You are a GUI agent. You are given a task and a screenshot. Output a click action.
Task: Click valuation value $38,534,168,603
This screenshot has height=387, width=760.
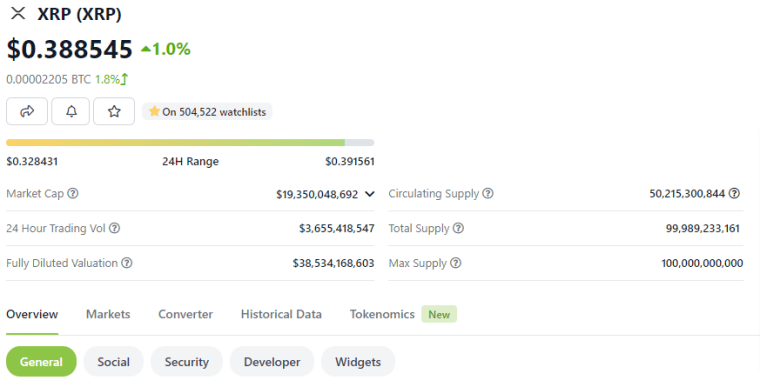pos(333,263)
